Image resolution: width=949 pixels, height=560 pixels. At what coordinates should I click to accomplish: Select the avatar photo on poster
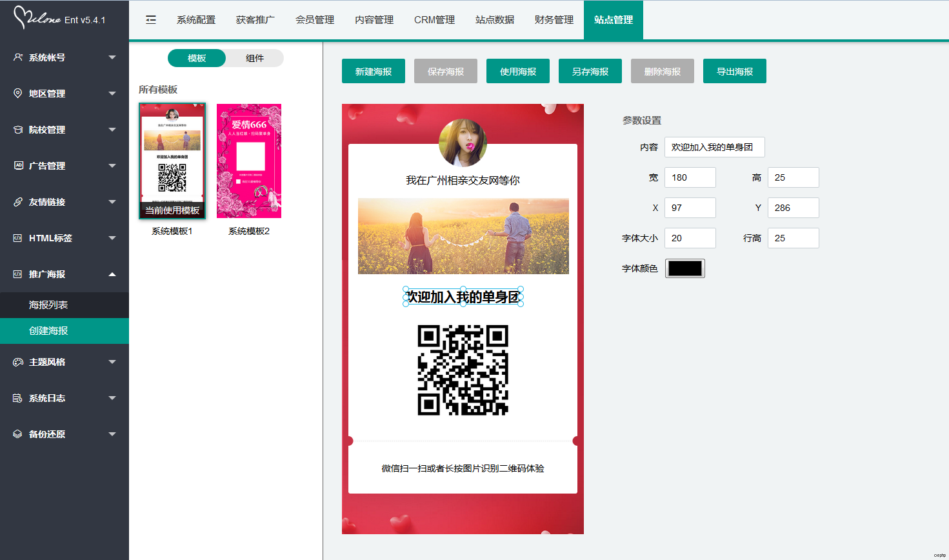(x=463, y=143)
